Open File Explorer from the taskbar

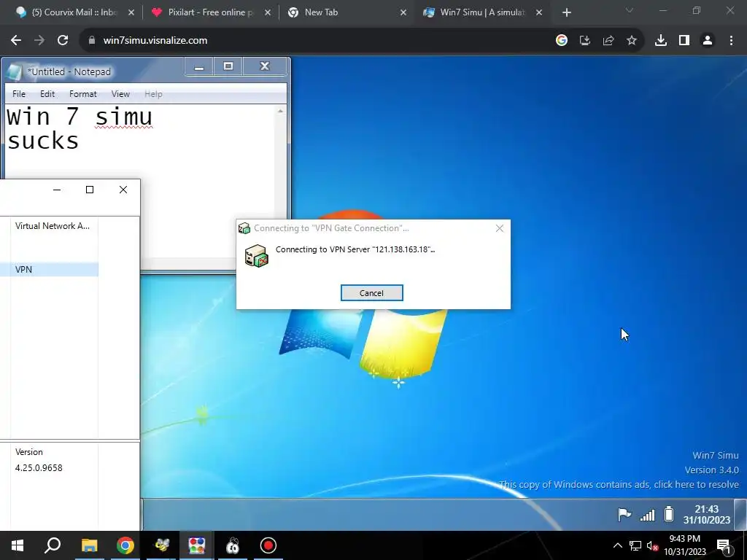pyautogui.click(x=89, y=545)
